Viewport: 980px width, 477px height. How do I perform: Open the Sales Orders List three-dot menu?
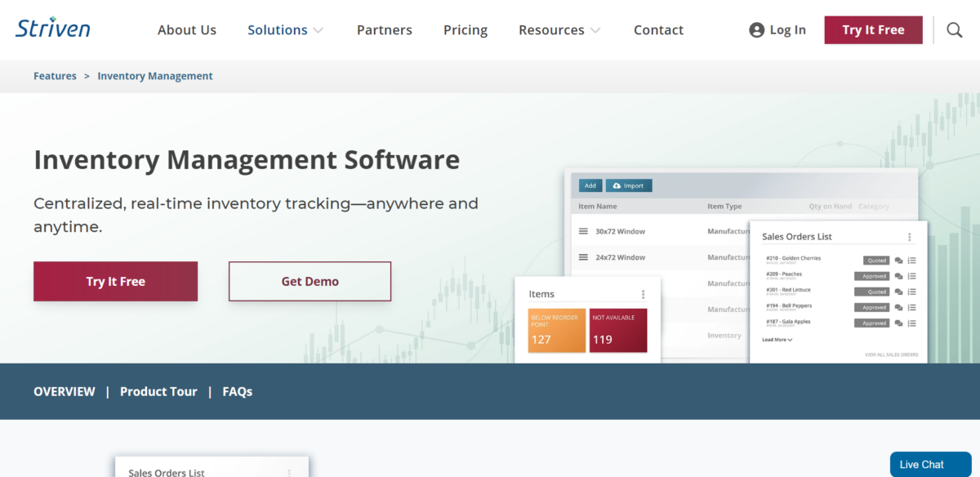click(910, 237)
